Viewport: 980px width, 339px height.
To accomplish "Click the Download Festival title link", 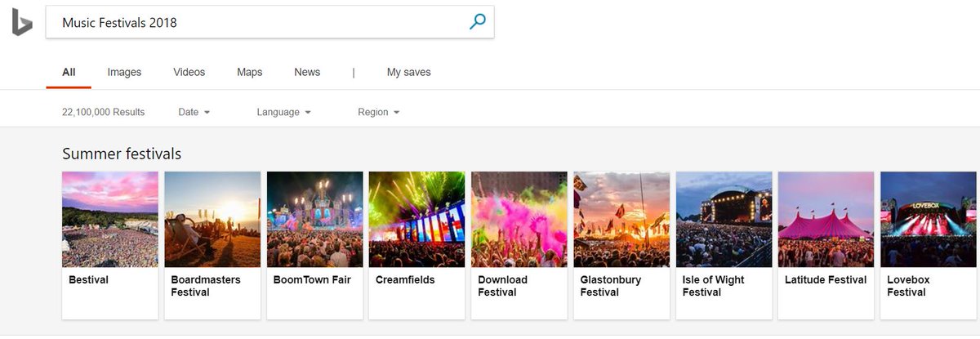I will [502, 286].
